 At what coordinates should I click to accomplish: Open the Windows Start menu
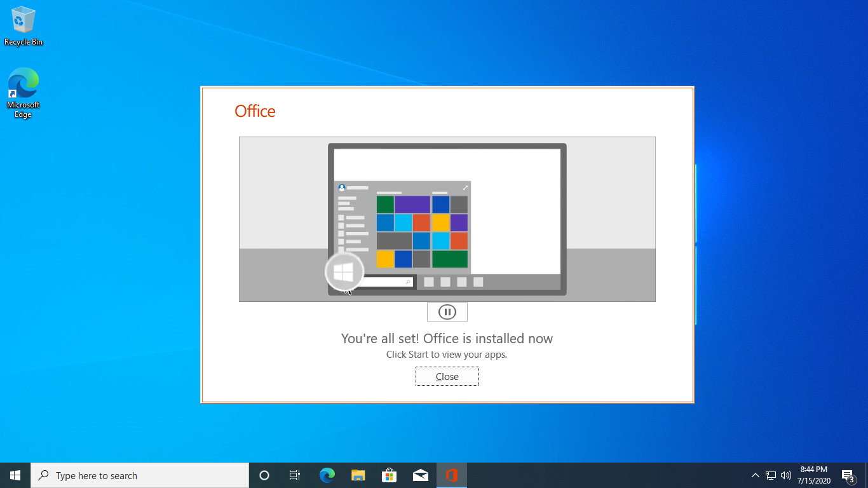(15, 475)
